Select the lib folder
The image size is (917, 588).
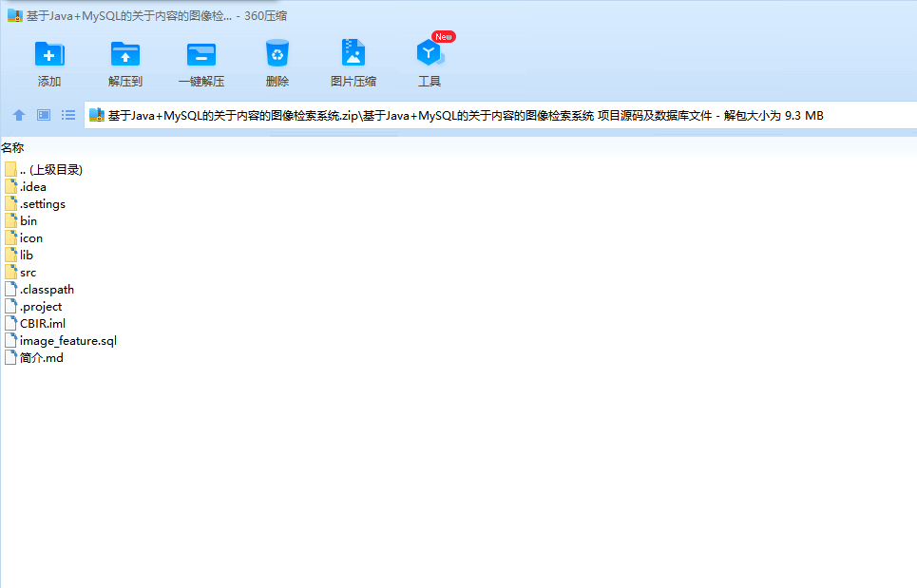tap(19, 255)
